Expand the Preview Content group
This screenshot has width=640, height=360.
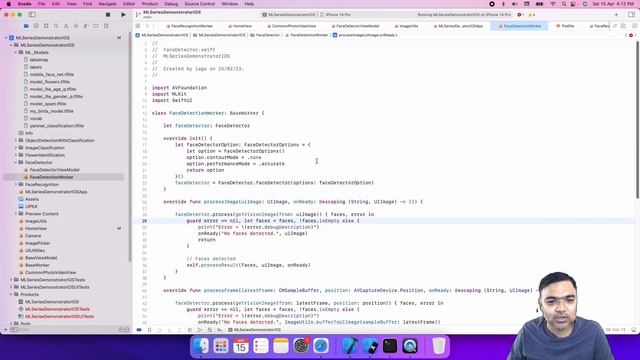click(16, 214)
